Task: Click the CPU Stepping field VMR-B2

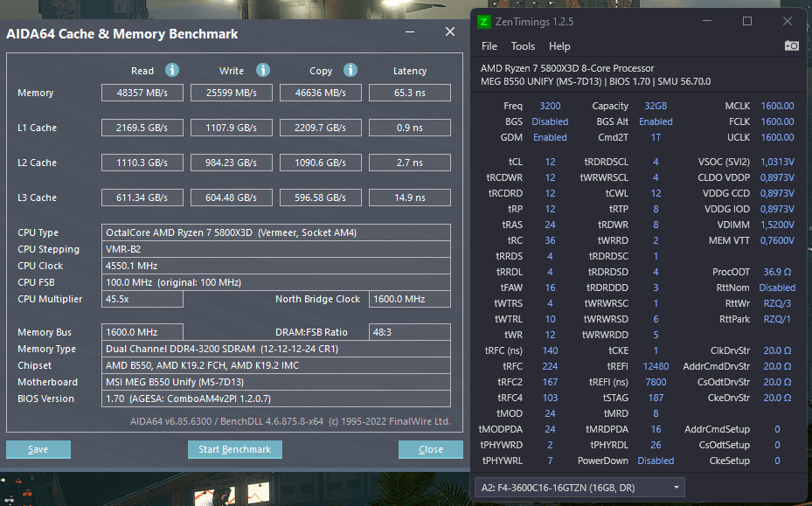Action: pyautogui.click(x=276, y=249)
